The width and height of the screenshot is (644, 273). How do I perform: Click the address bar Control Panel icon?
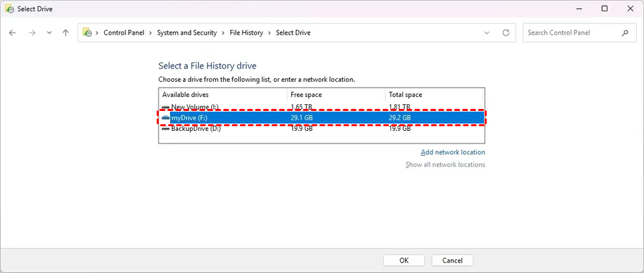pyautogui.click(x=87, y=33)
